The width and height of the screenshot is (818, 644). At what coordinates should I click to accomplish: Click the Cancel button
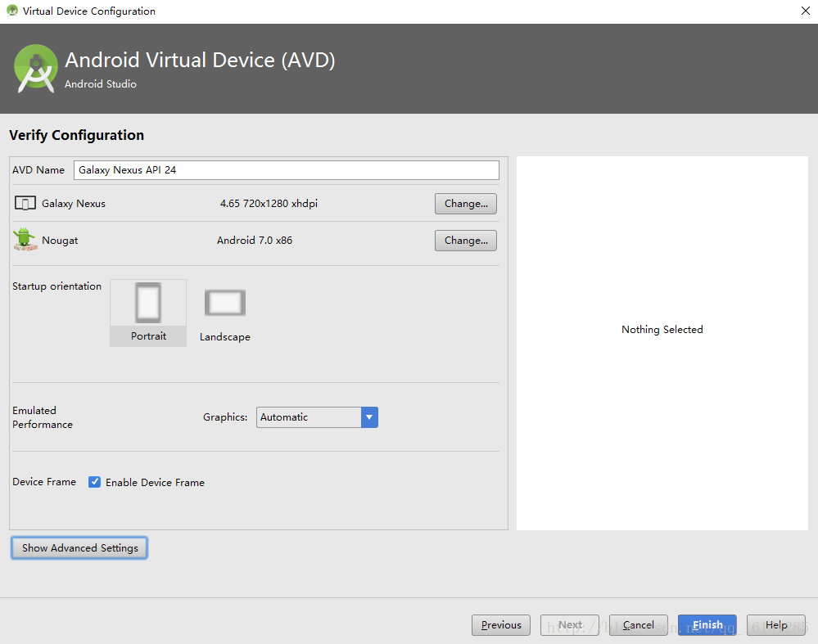tap(638, 624)
